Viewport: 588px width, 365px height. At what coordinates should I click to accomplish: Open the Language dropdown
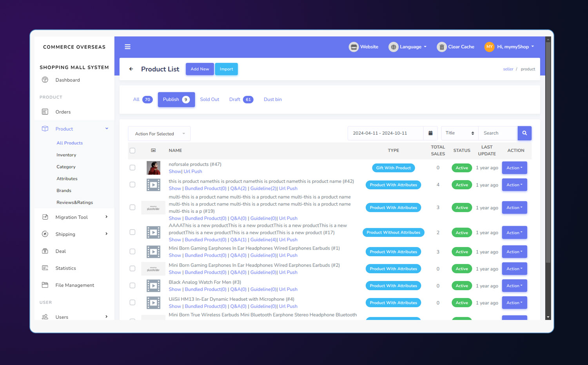tap(407, 47)
